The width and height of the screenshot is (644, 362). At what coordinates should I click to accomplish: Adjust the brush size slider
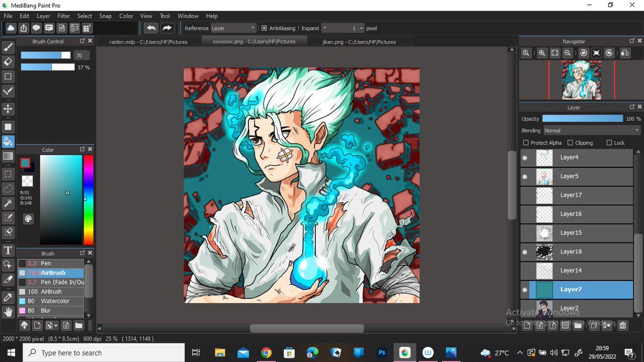(x=46, y=55)
